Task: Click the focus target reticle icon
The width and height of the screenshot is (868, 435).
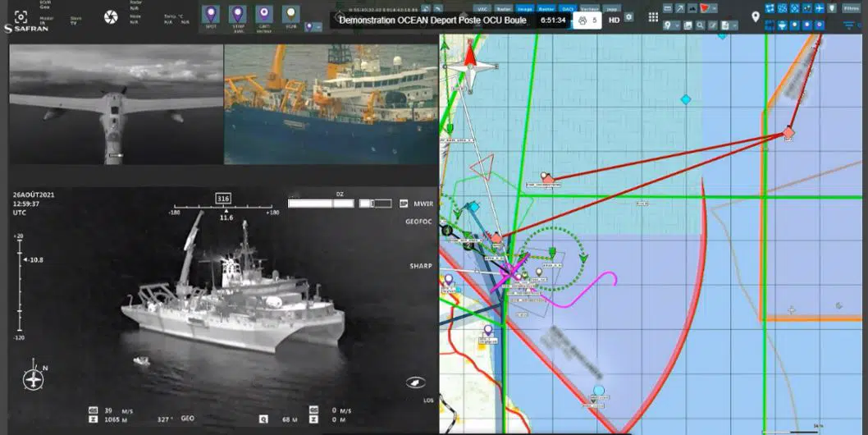Action: [x=21, y=16]
